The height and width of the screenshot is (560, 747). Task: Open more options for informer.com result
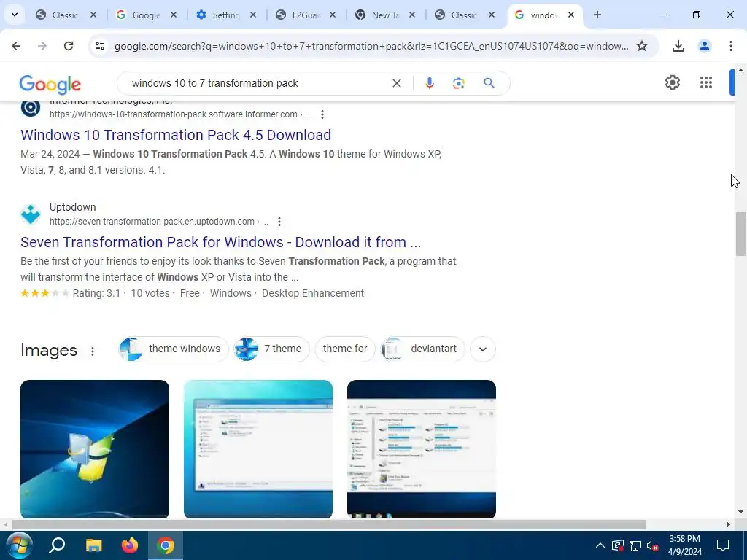(x=322, y=114)
